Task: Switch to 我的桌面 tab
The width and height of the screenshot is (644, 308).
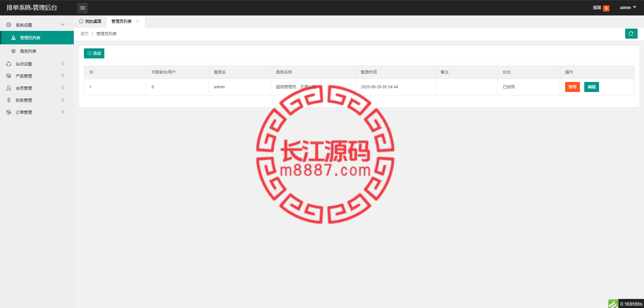Action: 90,21
